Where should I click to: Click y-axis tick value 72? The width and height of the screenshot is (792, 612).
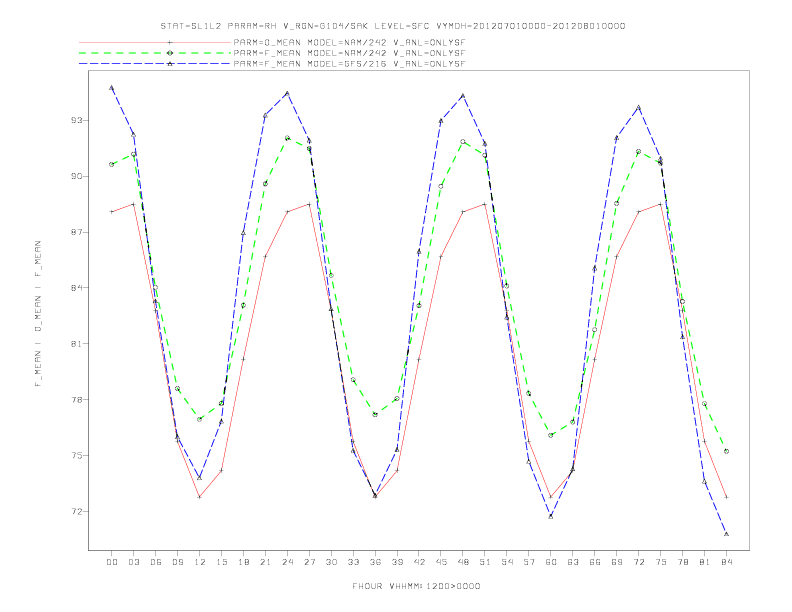[x=77, y=512]
